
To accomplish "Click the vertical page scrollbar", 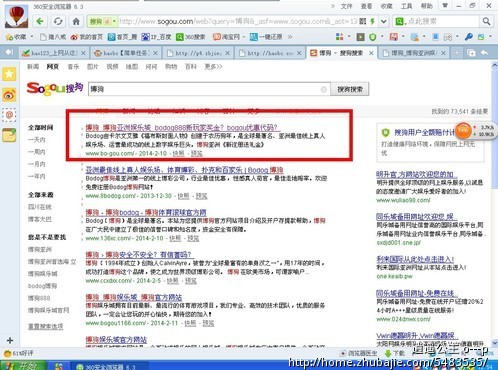I will point(494,204).
